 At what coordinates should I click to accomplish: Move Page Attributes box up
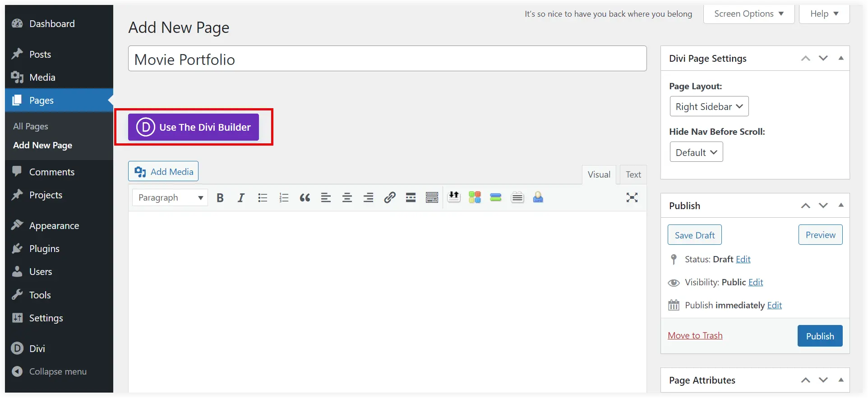(x=806, y=380)
